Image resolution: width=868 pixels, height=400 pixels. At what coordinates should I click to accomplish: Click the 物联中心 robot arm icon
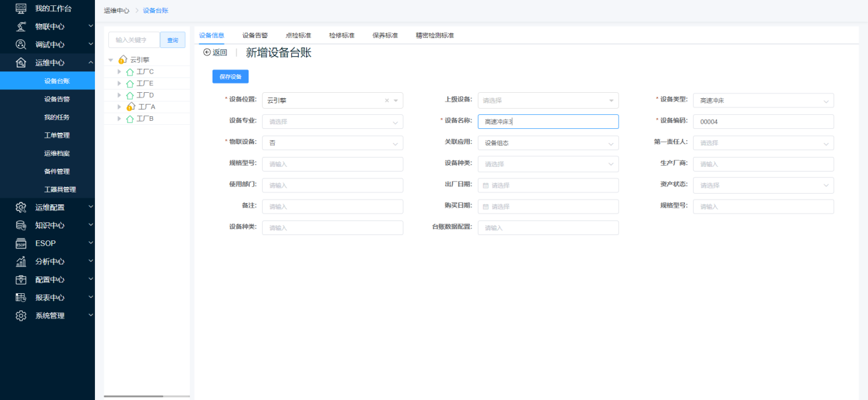[x=21, y=27]
